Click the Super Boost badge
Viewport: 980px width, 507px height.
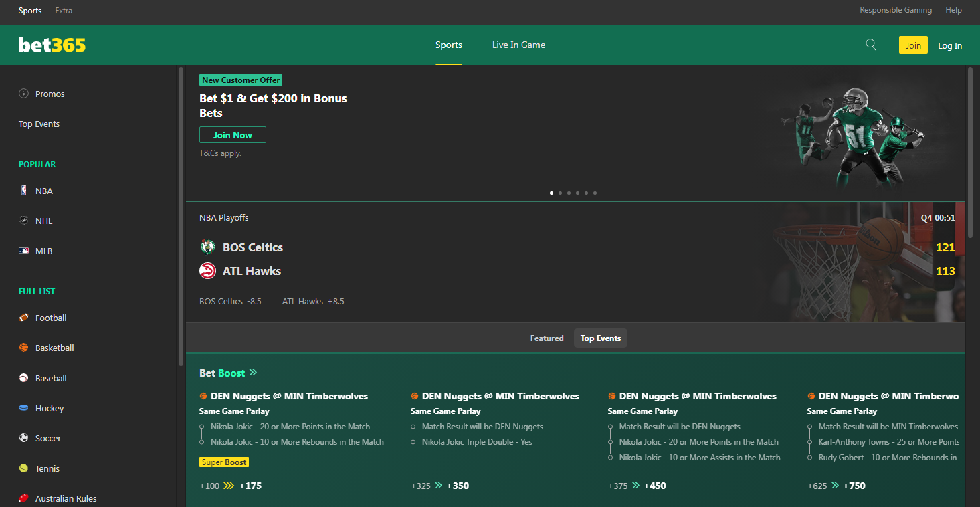point(224,462)
